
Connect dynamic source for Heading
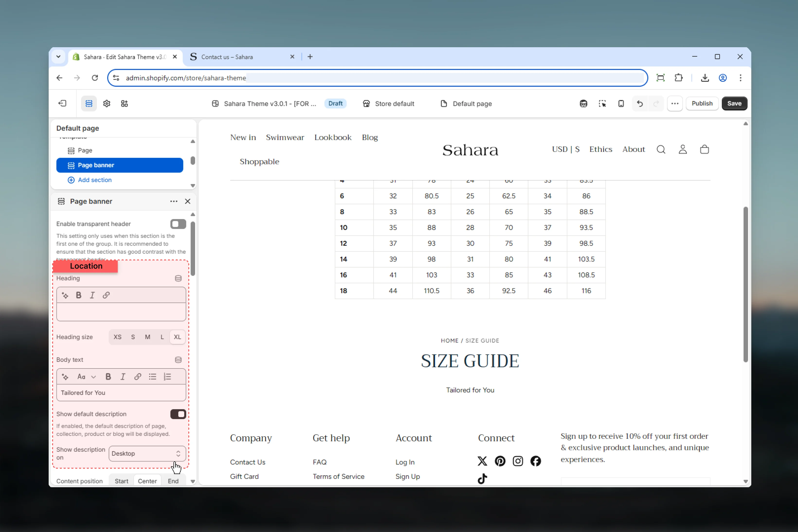point(178,278)
